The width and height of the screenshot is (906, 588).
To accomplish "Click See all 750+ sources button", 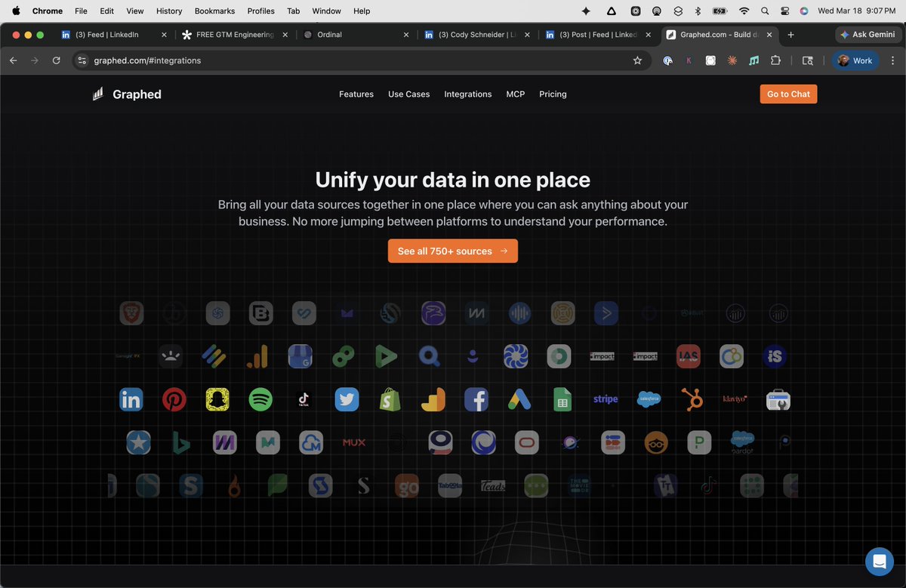I will (x=453, y=251).
